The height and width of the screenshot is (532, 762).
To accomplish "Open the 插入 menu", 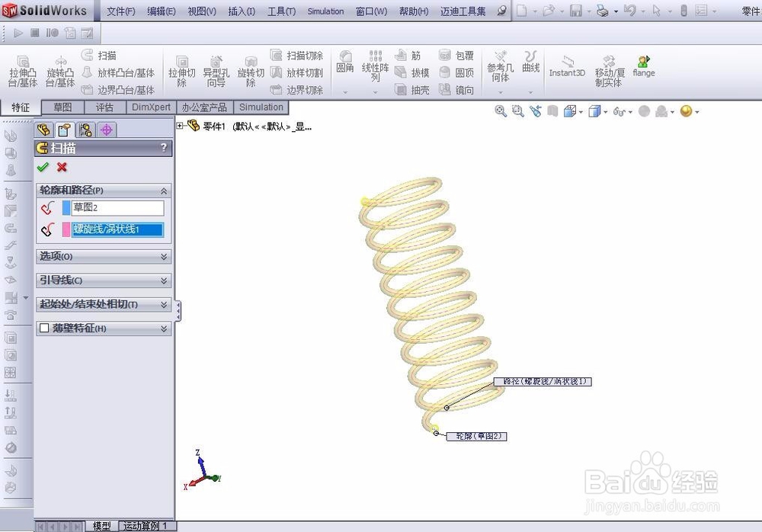I will 241,11.
